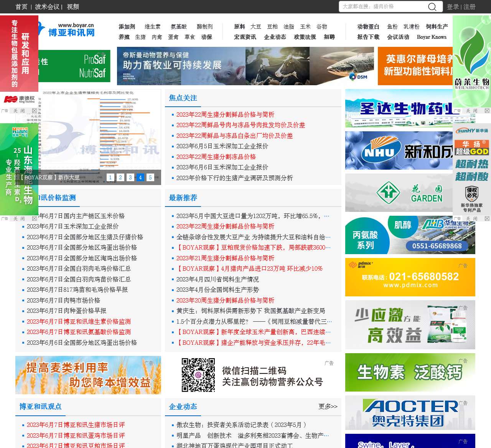491x448 pixels.
Task: Click the 康德权 King Techina logo
Action: pyautogui.click(x=19, y=99)
